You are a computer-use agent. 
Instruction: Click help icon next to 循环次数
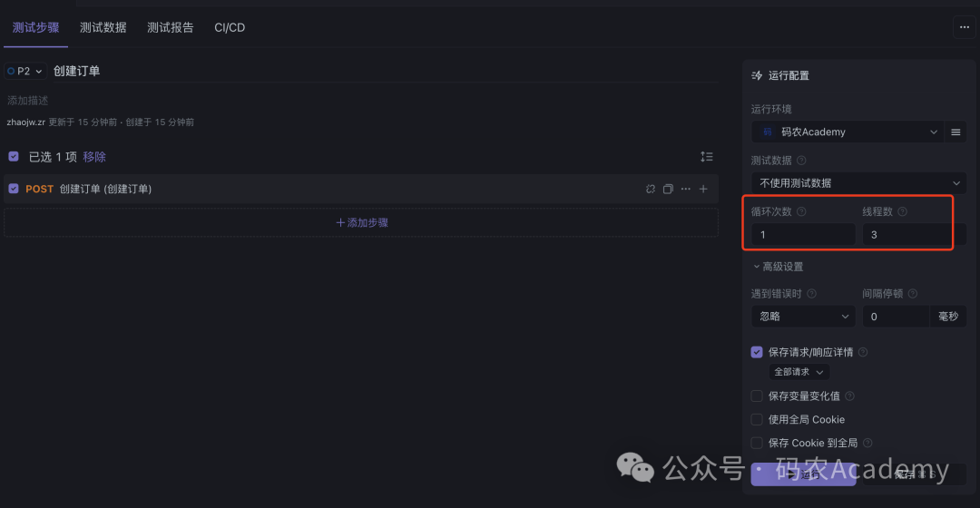tap(801, 212)
